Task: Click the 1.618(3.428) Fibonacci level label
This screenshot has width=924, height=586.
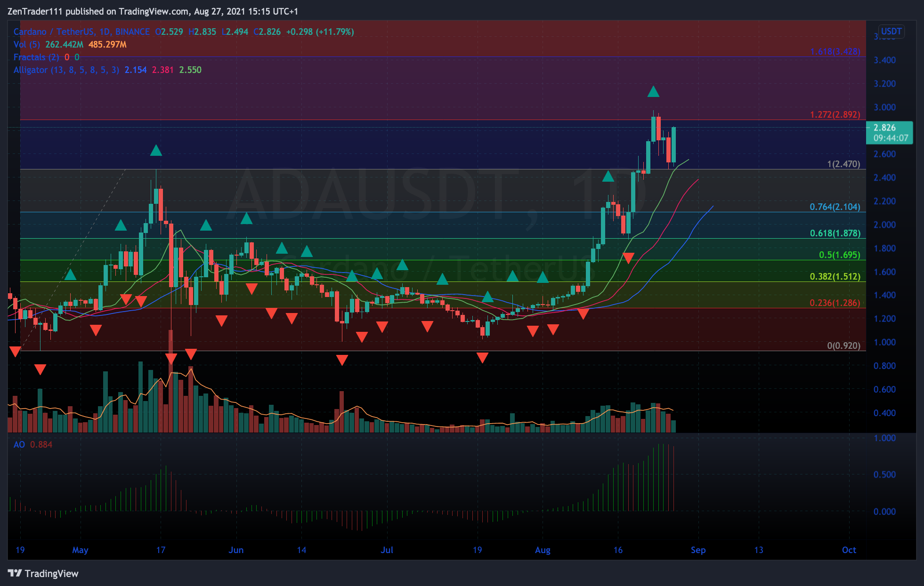Action: 835,51
